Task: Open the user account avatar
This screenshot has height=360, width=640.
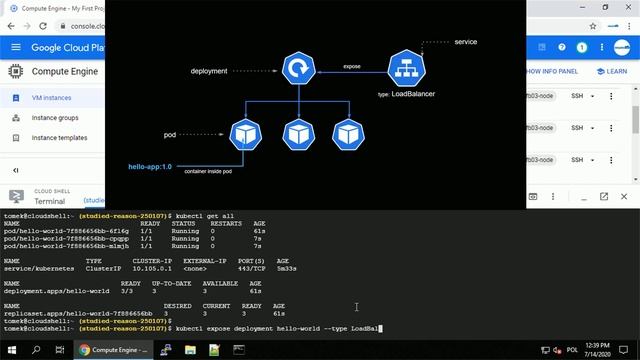Action: pyautogui.click(x=622, y=47)
